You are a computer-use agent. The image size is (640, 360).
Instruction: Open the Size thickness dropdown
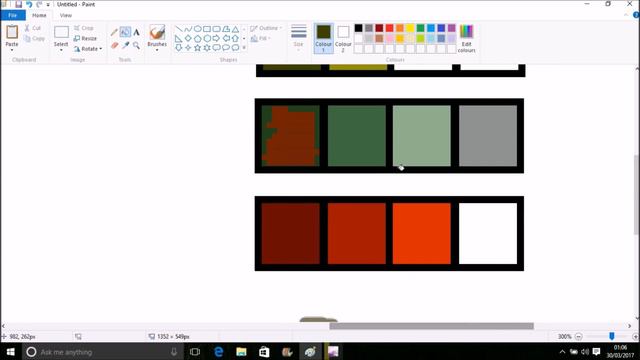pyautogui.click(x=298, y=38)
